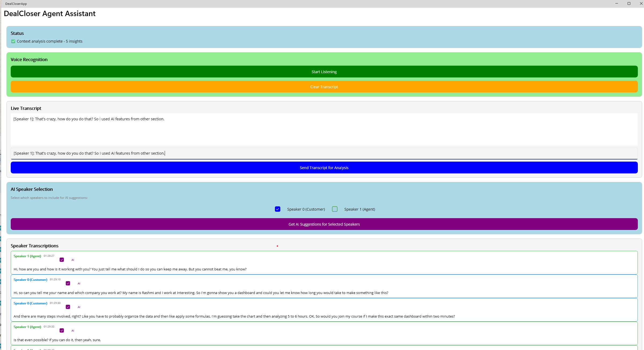Get AI Suggestions for Selected Speakers
Viewport: 644px width, 350px height.
point(324,224)
